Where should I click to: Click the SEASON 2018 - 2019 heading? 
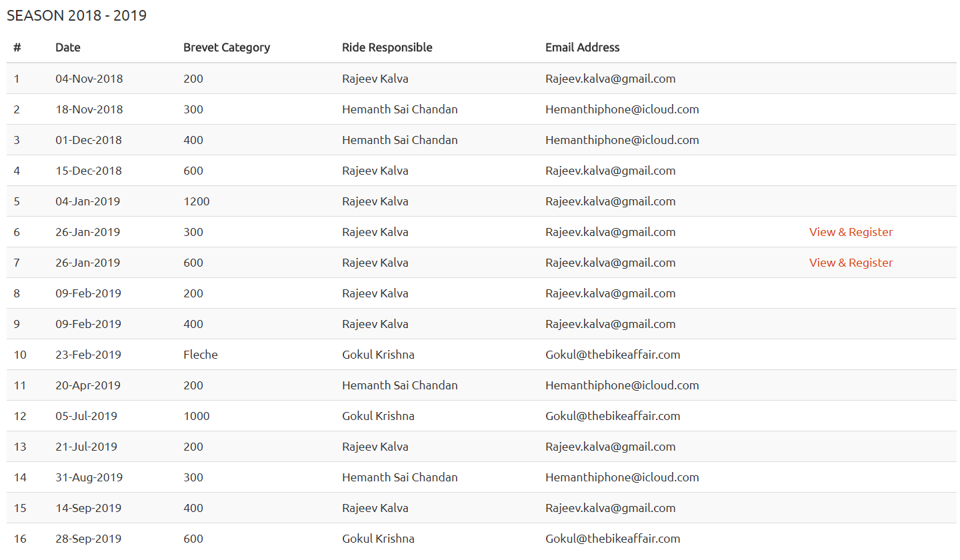pos(77,16)
